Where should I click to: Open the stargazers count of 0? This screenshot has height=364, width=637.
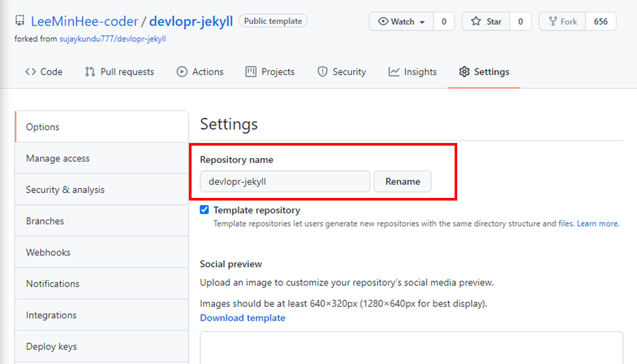(x=521, y=21)
